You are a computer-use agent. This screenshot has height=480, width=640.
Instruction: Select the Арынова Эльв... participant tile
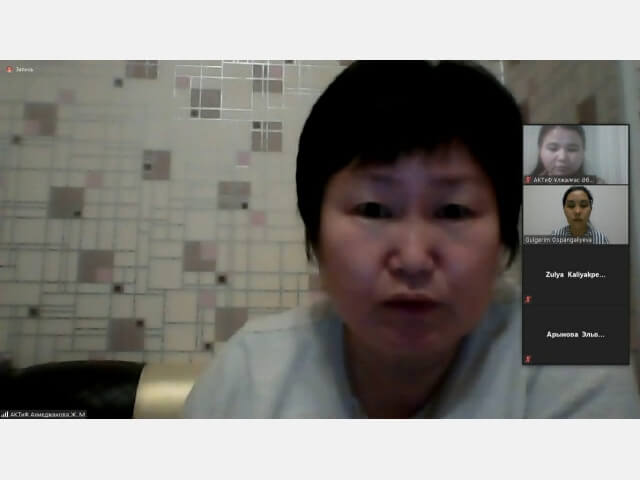pyautogui.click(x=576, y=334)
